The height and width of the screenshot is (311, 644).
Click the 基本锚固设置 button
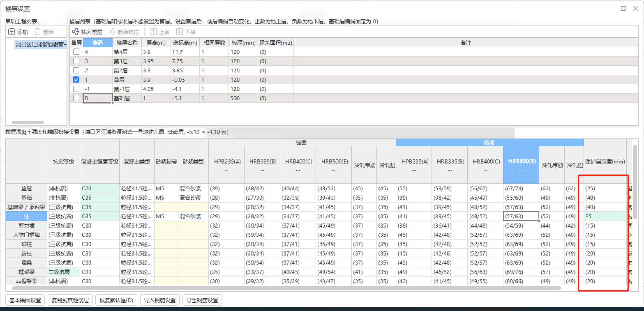[25, 300]
